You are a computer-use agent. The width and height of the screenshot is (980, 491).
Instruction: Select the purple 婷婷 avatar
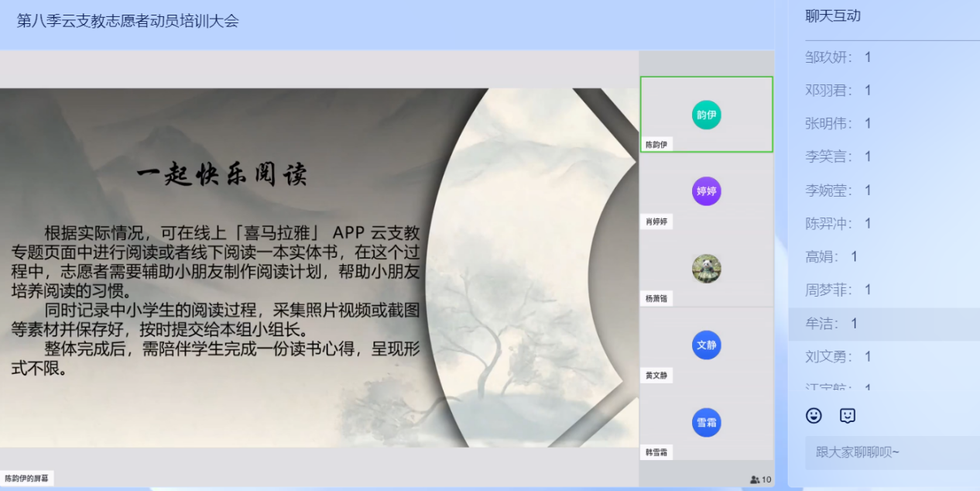(x=706, y=191)
